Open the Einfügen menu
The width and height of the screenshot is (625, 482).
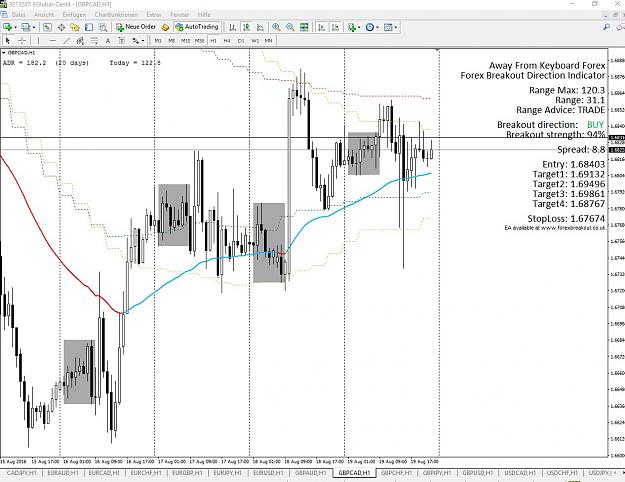click(74, 15)
